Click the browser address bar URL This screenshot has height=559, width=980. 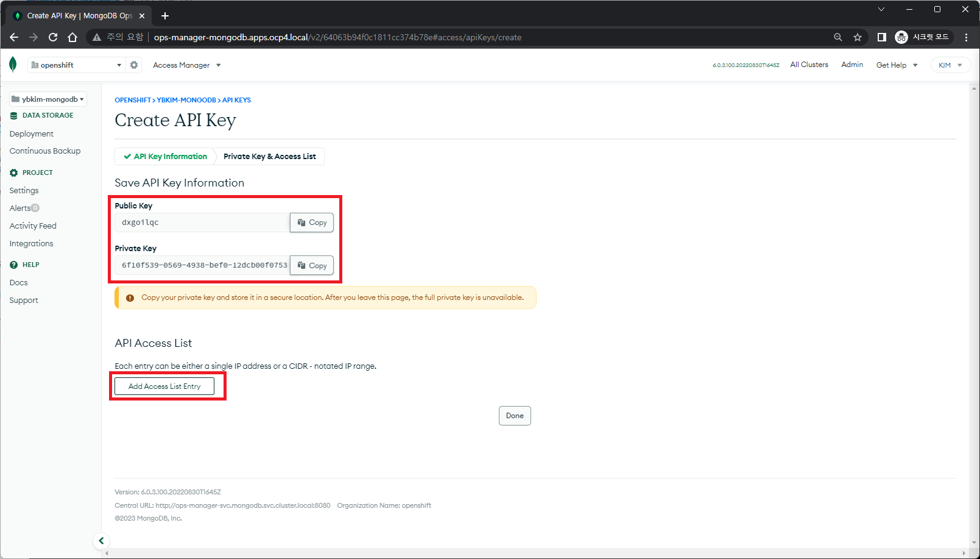tap(337, 37)
